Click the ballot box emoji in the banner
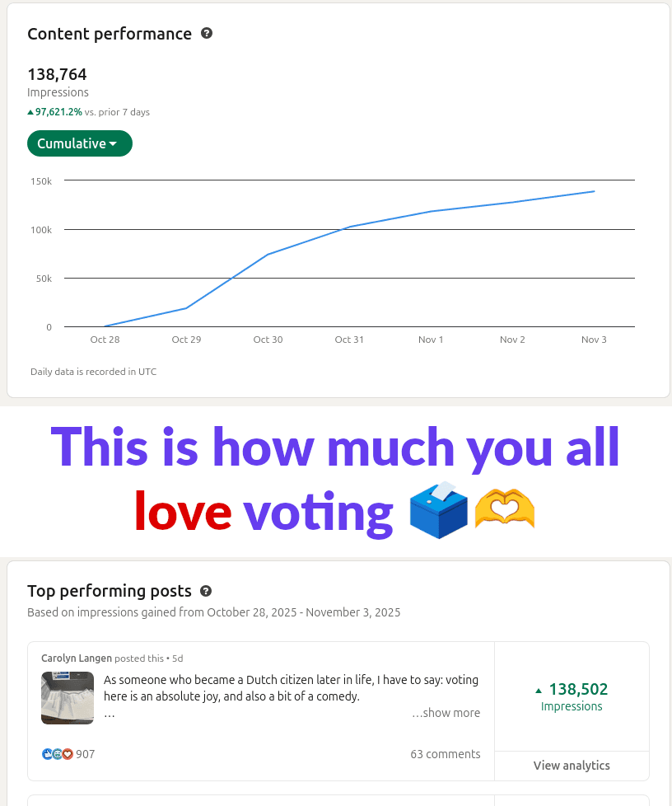672x806 pixels. pyautogui.click(x=438, y=511)
